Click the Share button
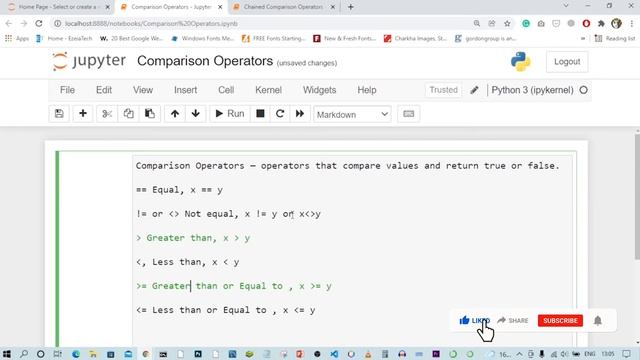The width and height of the screenshot is (640, 360). (513, 320)
